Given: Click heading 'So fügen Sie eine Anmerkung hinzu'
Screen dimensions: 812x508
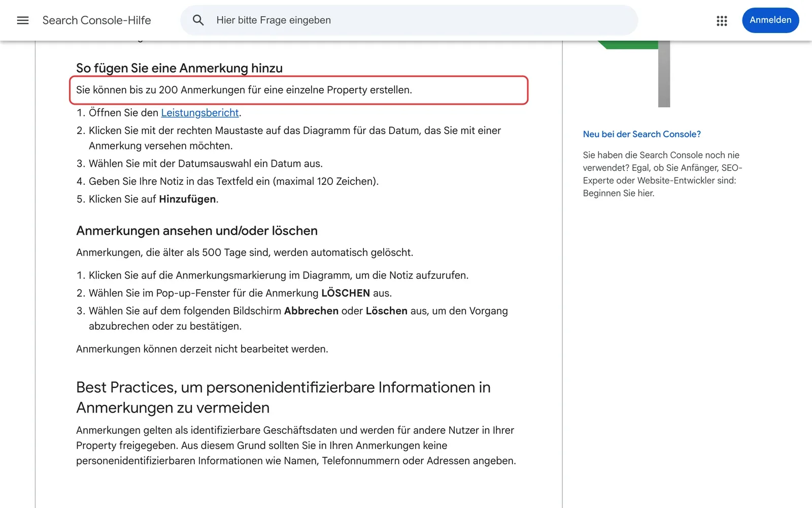Looking at the screenshot, I should coord(179,68).
